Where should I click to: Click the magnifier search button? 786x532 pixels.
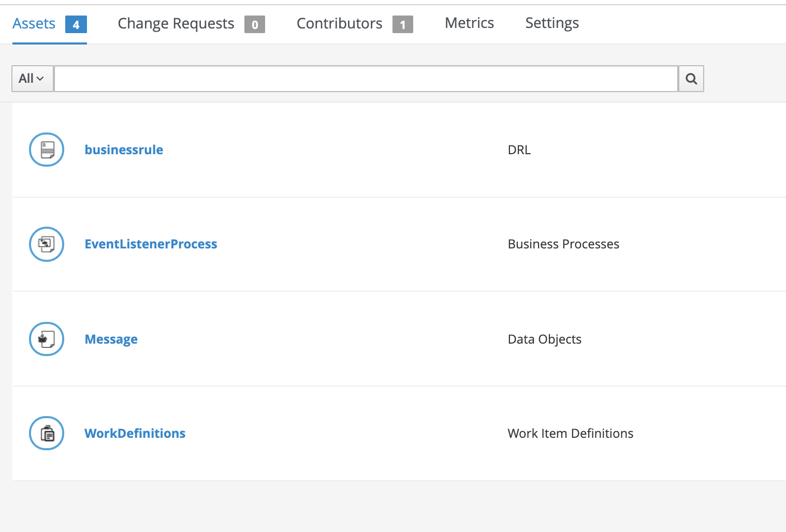point(691,79)
